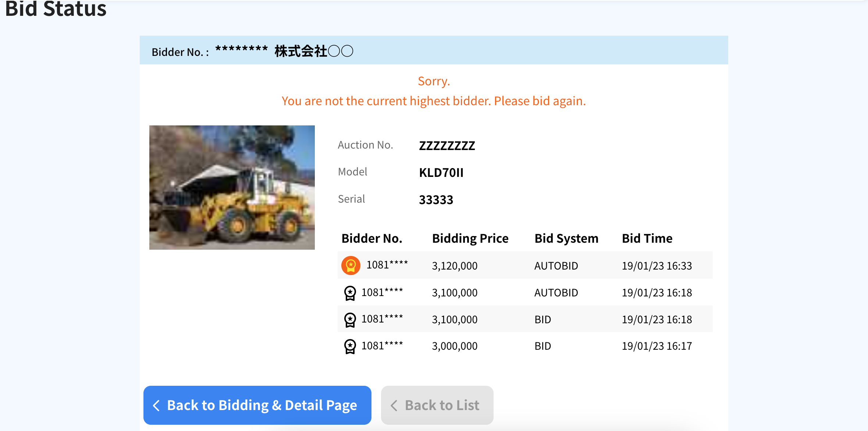The image size is (868, 431).
Task: Click the left chevron in Back to Bidding button
Action: pos(156,405)
